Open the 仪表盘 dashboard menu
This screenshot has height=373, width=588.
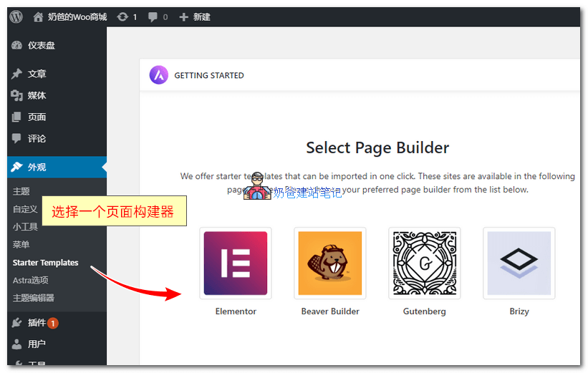[x=41, y=45]
